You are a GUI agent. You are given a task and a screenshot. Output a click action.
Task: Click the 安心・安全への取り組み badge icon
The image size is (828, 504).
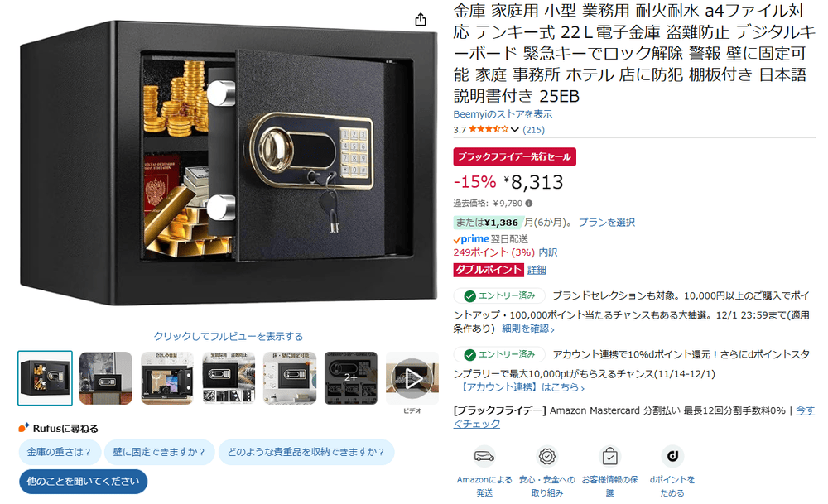click(x=547, y=456)
